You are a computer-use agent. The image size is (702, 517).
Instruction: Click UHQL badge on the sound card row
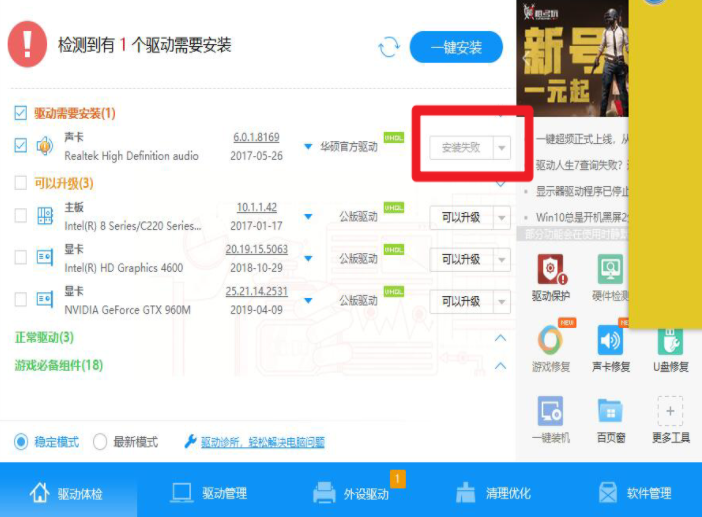click(394, 138)
